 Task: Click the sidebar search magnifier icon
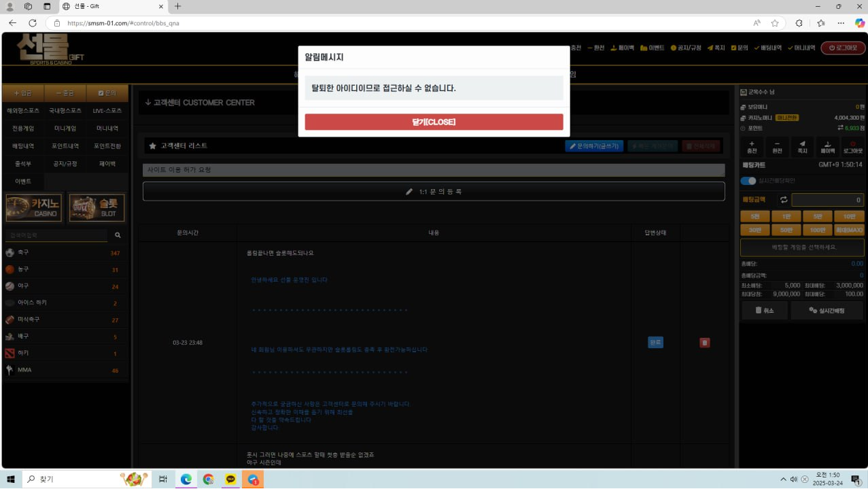tap(118, 235)
